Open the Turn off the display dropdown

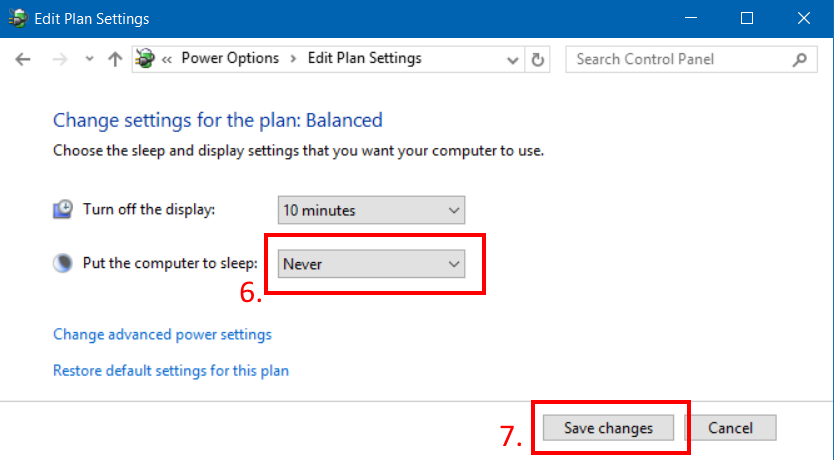[x=371, y=210]
